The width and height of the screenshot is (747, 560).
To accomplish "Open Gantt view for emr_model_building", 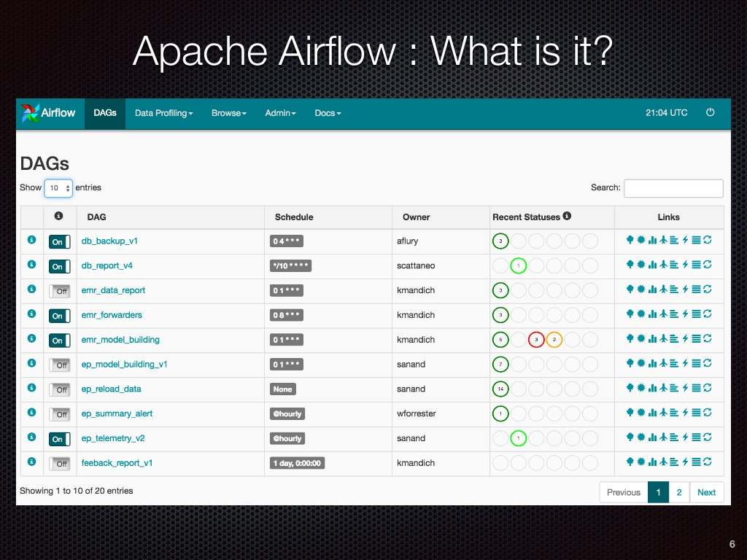I will point(674,338).
